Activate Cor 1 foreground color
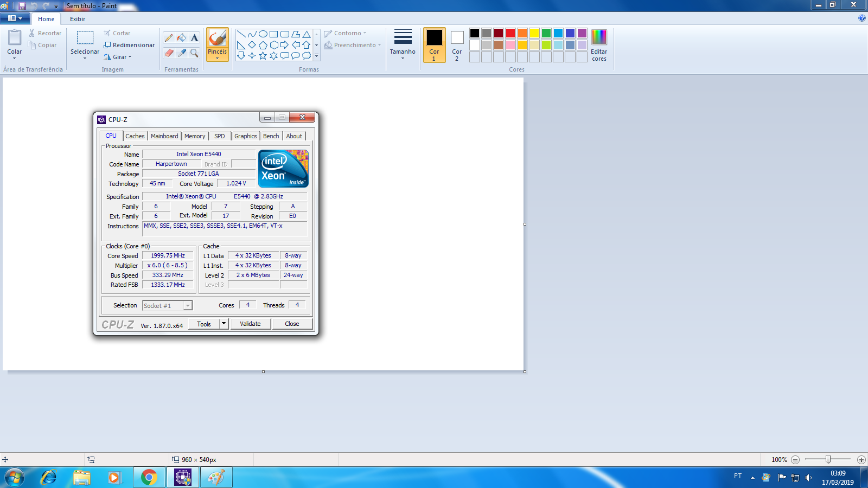This screenshot has height=488, width=868. click(x=434, y=45)
